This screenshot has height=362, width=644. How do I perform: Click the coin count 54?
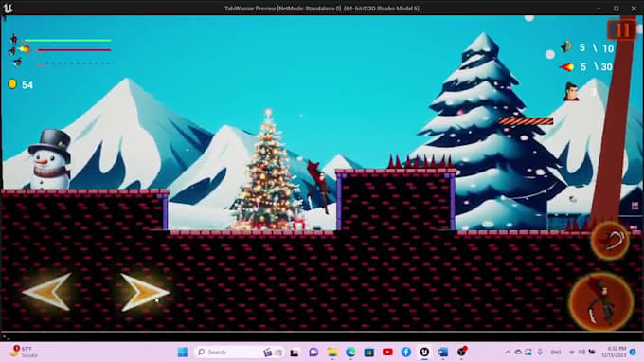coord(27,85)
